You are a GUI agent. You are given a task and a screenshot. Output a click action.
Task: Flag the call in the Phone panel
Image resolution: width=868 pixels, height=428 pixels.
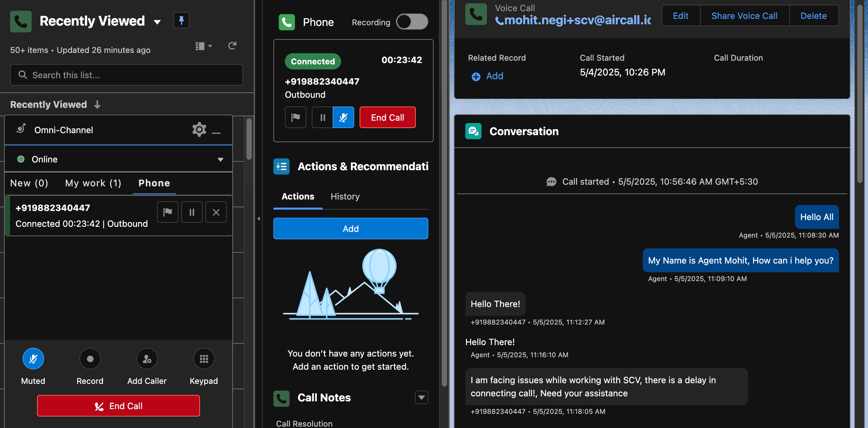(x=296, y=117)
